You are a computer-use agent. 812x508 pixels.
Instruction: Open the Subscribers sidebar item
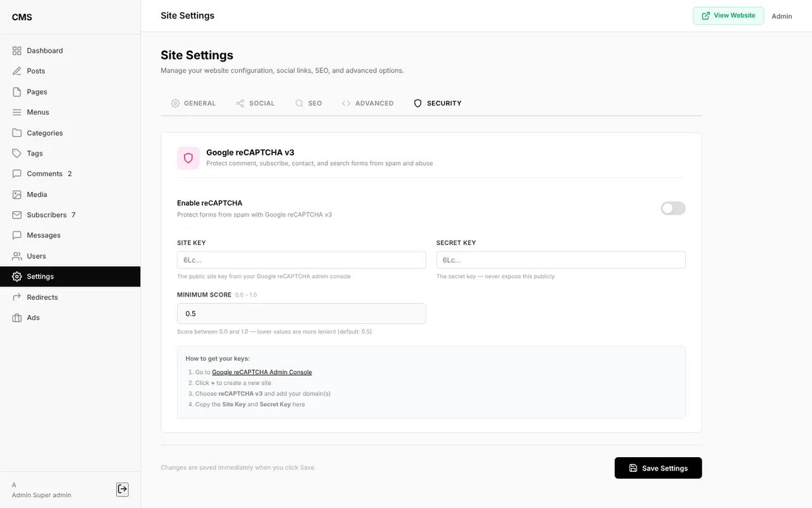(70, 215)
